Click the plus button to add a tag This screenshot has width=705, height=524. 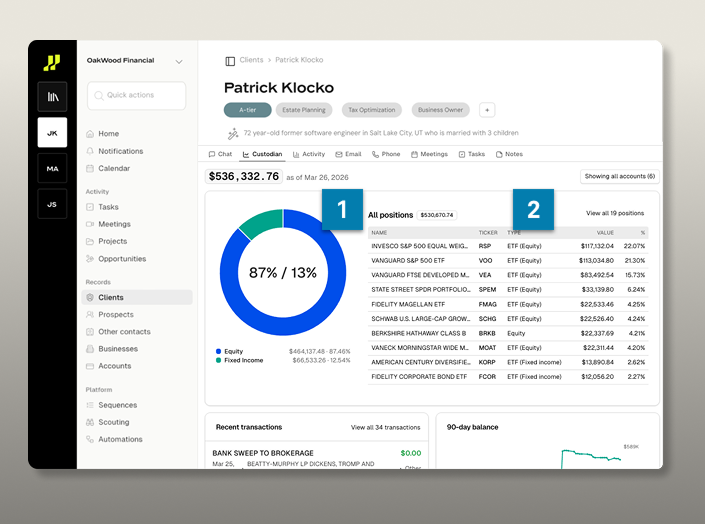tap(487, 110)
